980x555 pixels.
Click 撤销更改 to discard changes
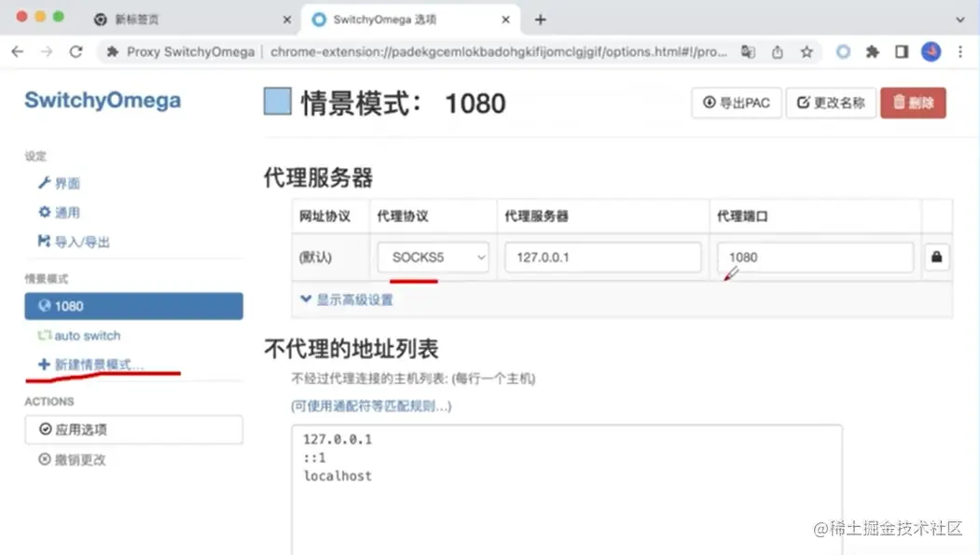72,459
